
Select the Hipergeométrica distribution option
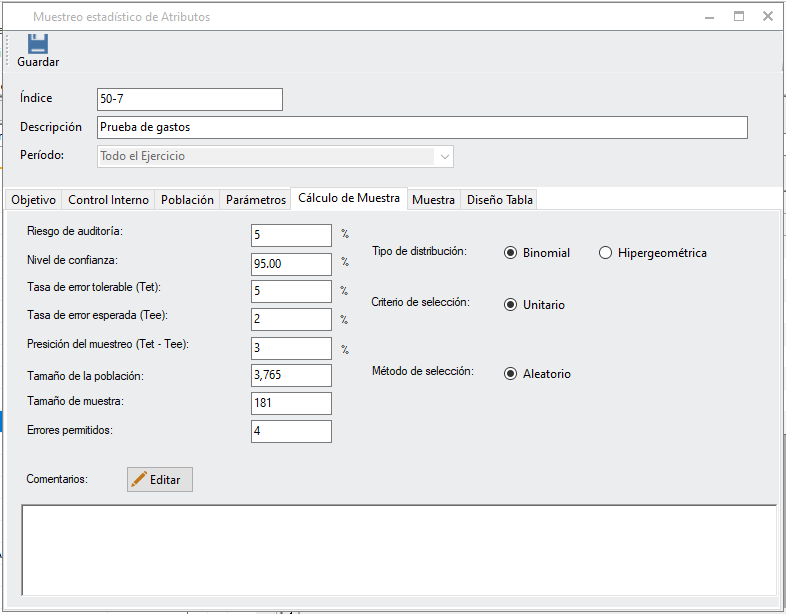point(605,253)
